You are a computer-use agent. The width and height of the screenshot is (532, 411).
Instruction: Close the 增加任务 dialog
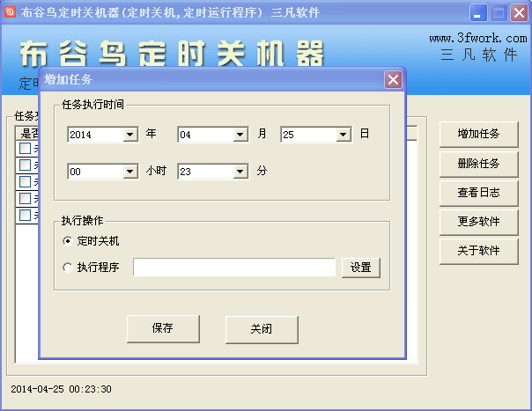(393, 79)
